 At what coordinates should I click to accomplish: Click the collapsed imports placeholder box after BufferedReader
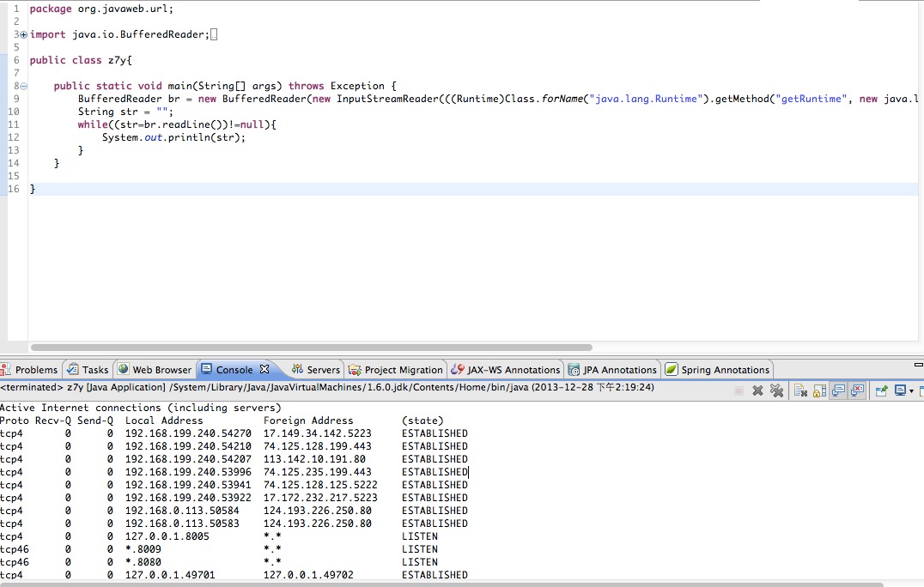point(214,34)
